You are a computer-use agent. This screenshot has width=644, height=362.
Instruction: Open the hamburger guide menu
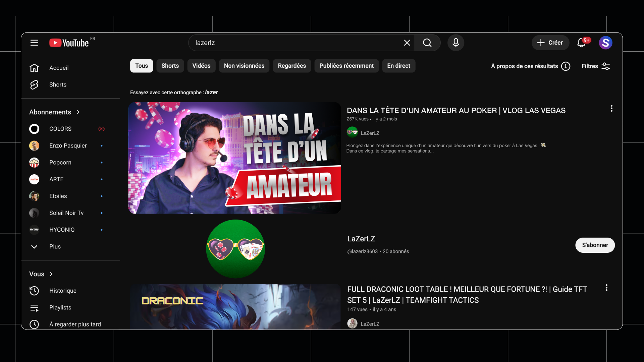(34, 43)
